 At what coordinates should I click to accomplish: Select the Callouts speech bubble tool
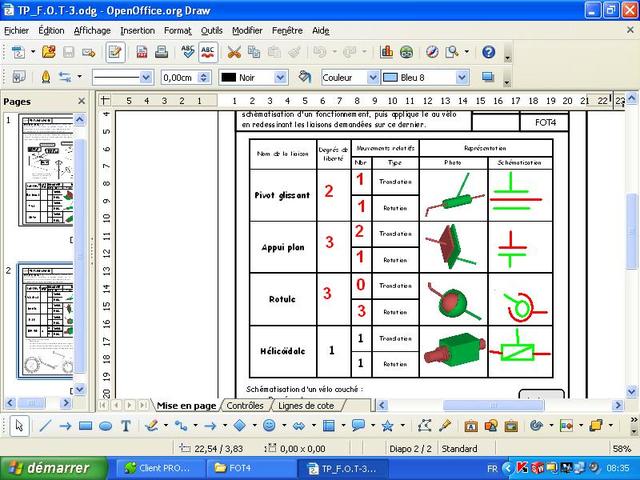(358, 426)
